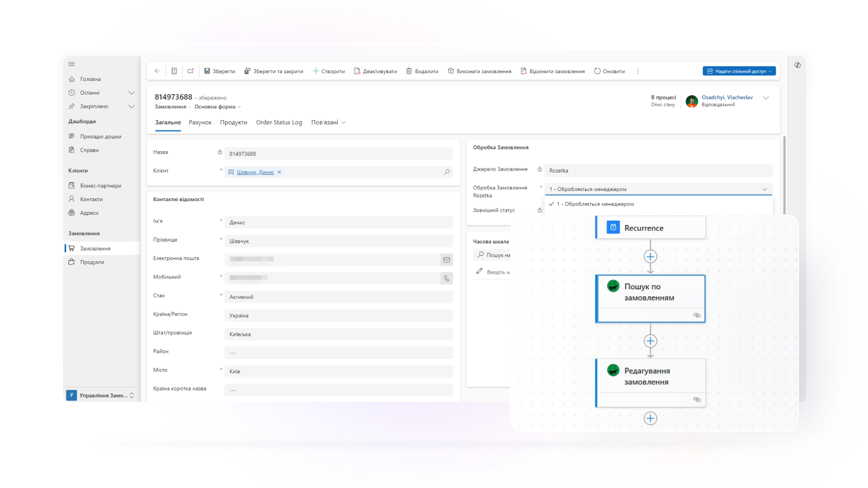
Task: Switch to the Продукти tab
Action: point(234,123)
